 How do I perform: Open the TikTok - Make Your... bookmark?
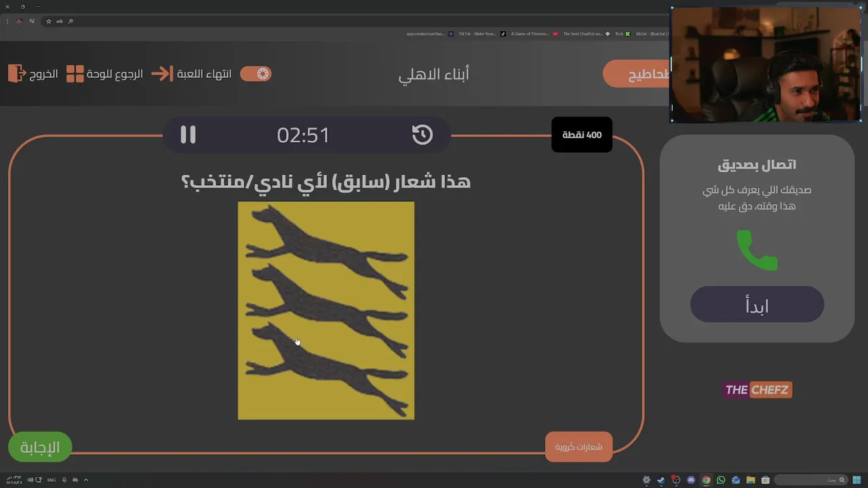coord(483,34)
